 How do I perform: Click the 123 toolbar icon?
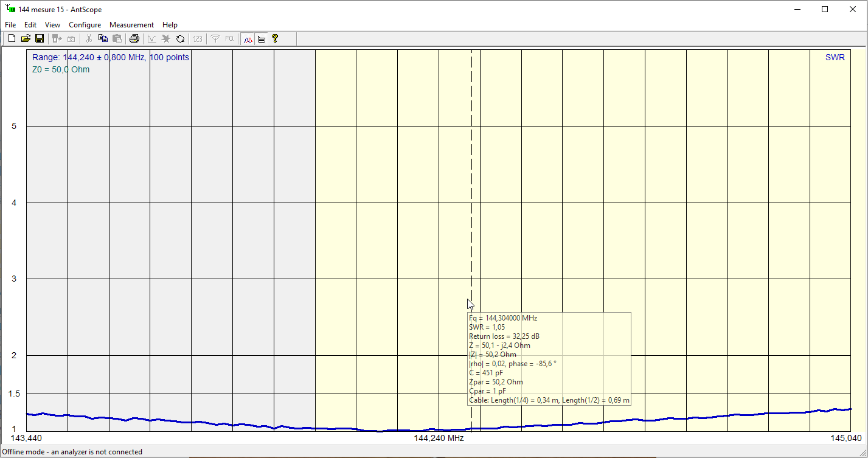point(198,39)
